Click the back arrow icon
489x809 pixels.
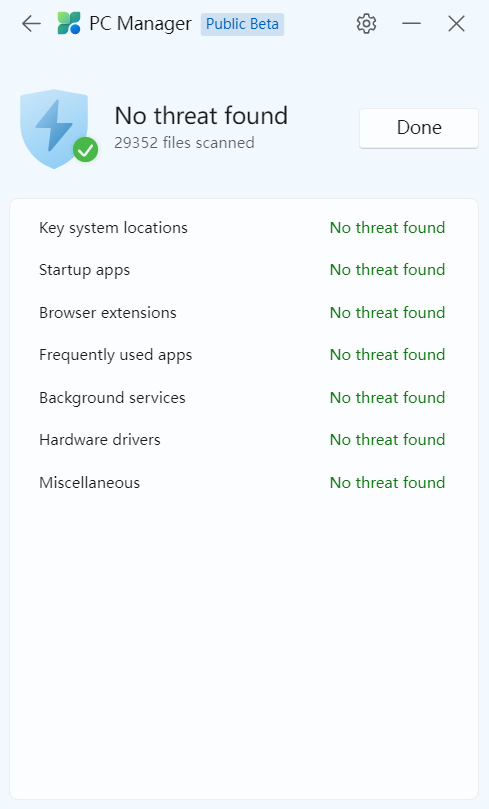31,24
